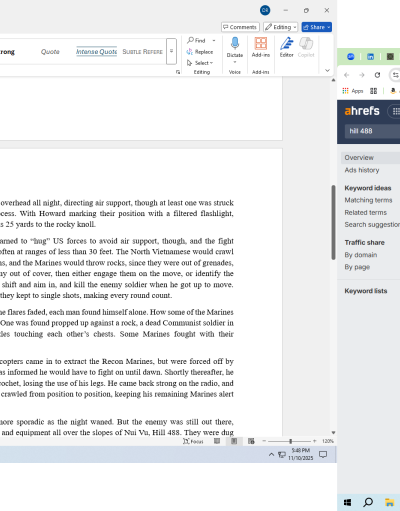
Task: Open the Replace tool
Action: coord(200,52)
